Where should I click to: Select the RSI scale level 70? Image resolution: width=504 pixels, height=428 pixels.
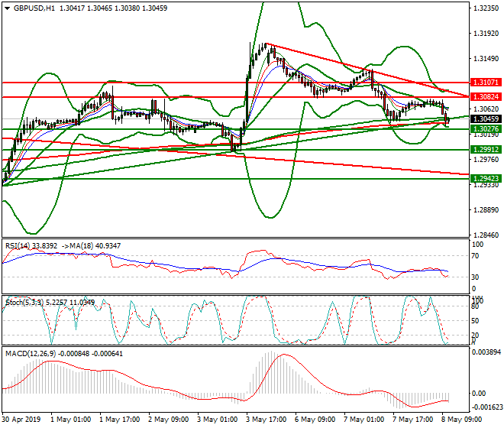tap(475, 256)
